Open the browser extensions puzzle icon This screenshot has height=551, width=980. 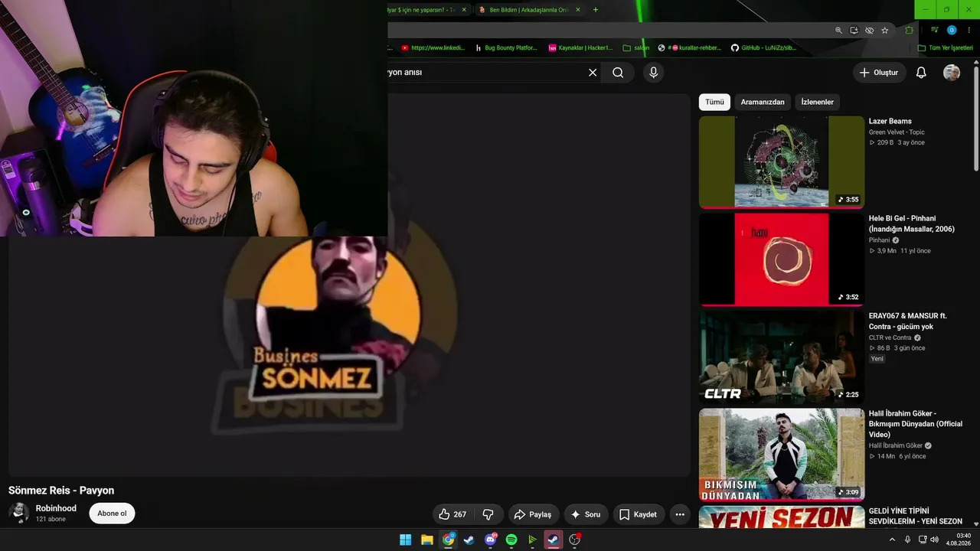click(x=909, y=31)
